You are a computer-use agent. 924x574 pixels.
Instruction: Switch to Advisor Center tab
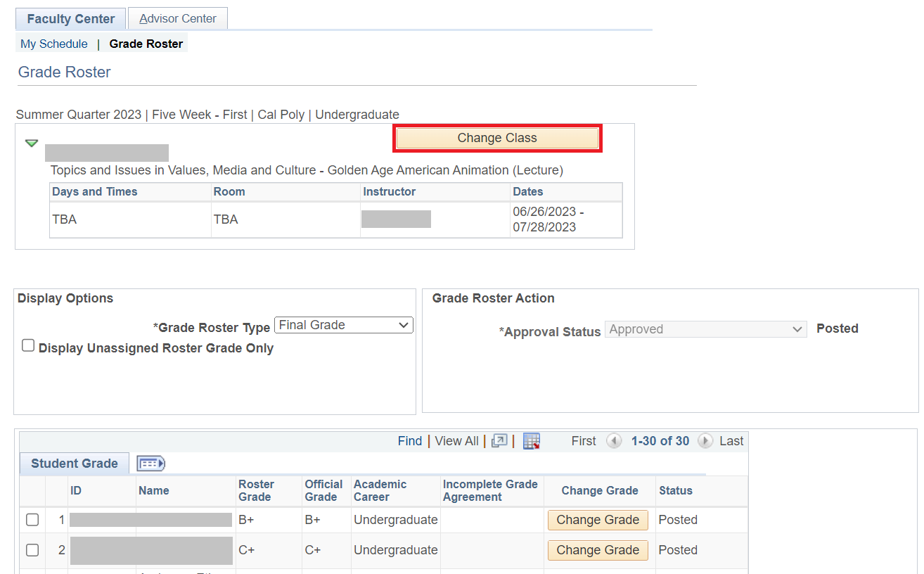click(x=178, y=19)
